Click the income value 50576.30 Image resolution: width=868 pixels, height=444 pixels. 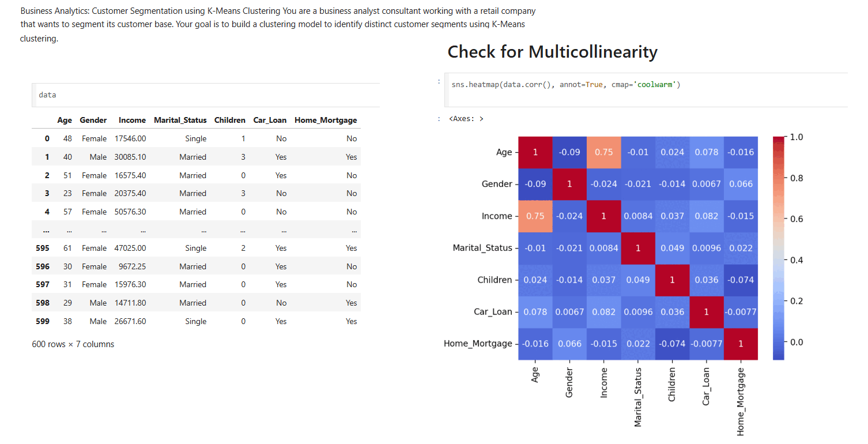(130, 212)
